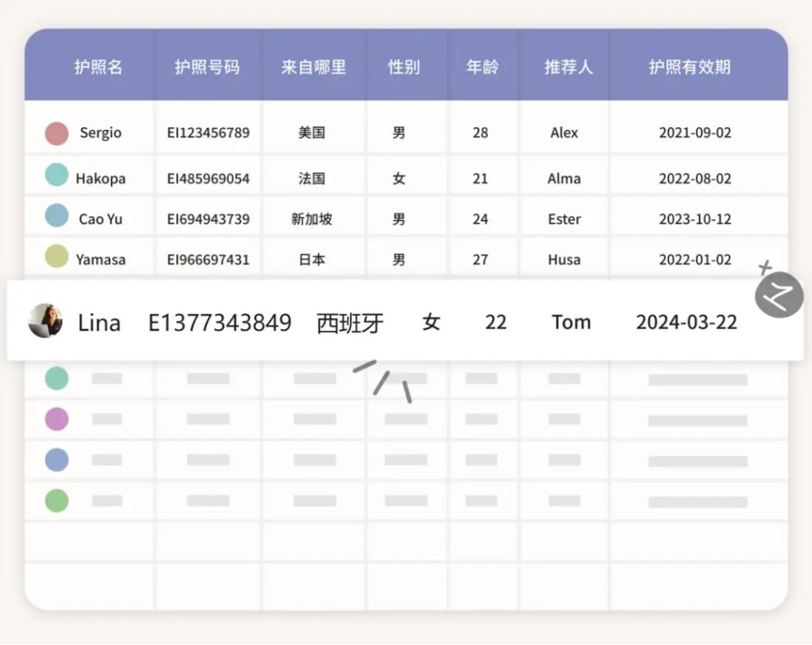Click the age value 28
812x645 pixels.
(480, 132)
